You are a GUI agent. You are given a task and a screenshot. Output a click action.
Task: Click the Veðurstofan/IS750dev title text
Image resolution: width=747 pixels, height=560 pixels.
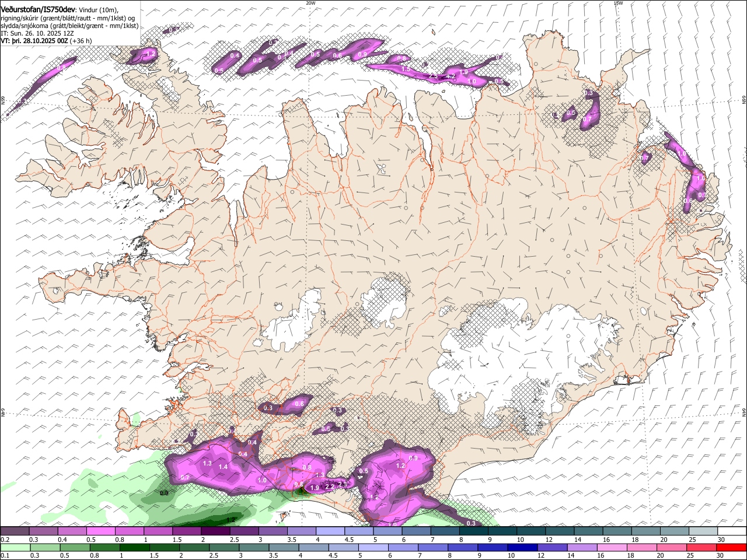38,9
